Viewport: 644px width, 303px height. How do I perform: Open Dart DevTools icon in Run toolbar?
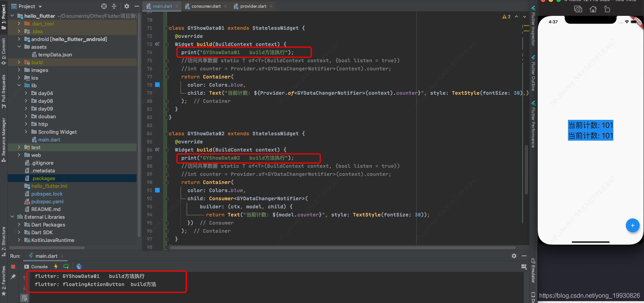pyautogui.click(x=79, y=266)
